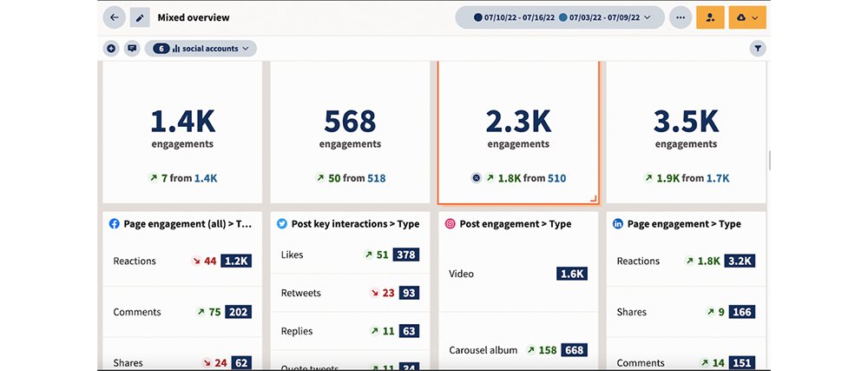868x371 pixels.
Task: Open the three-dot more options menu
Action: coord(681,17)
